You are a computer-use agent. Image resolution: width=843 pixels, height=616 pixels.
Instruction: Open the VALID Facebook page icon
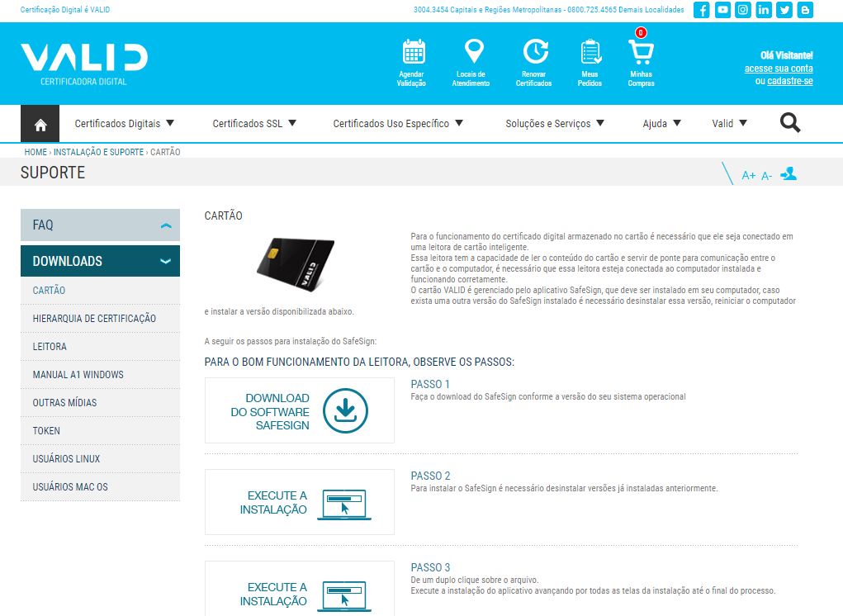point(702,10)
